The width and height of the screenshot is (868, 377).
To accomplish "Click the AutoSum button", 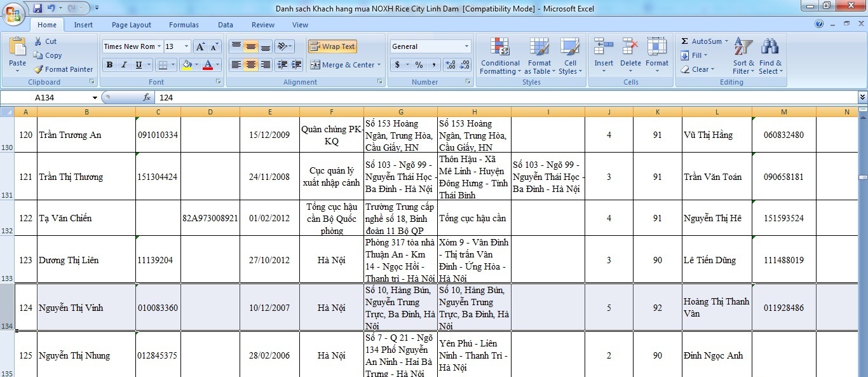I will (x=702, y=41).
